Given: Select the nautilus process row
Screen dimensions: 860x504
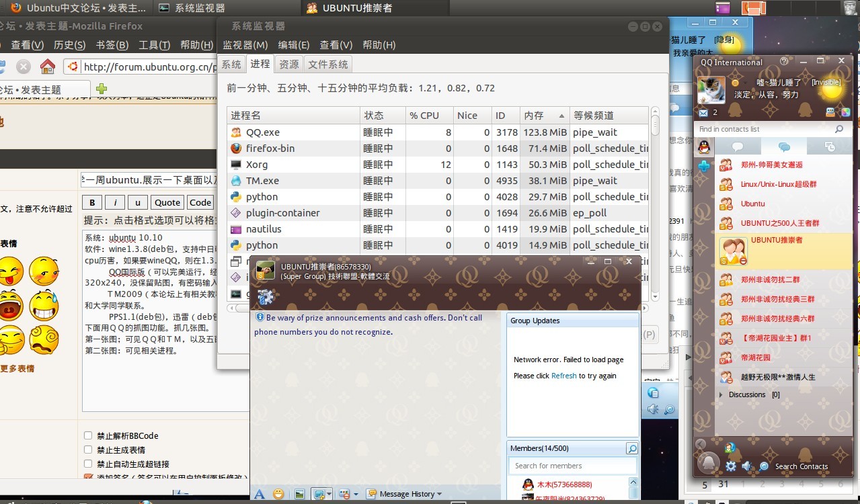Looking at the screenshot, I should pos(438,229).
